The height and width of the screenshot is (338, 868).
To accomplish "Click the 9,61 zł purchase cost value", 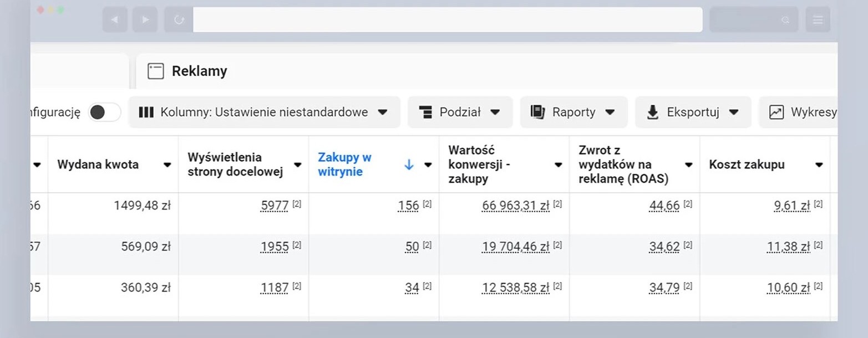I will click(x=792, y=206).
